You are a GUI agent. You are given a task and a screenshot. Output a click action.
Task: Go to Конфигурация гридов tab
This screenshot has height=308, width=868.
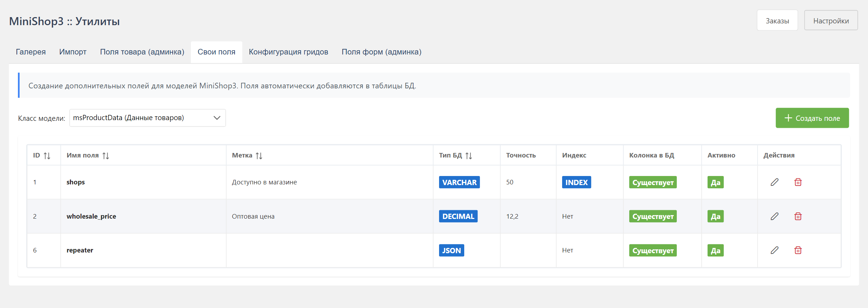click(x=288, y=52)
